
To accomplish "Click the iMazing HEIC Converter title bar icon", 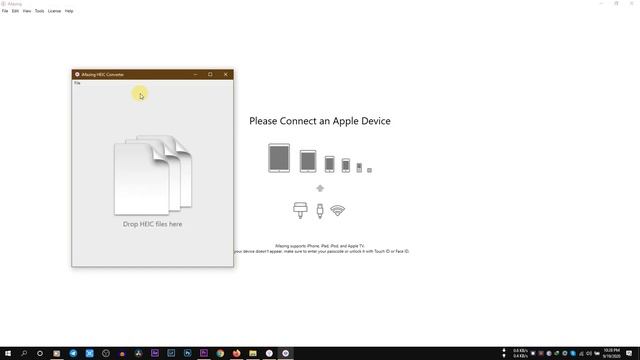I will pos(77,74).
